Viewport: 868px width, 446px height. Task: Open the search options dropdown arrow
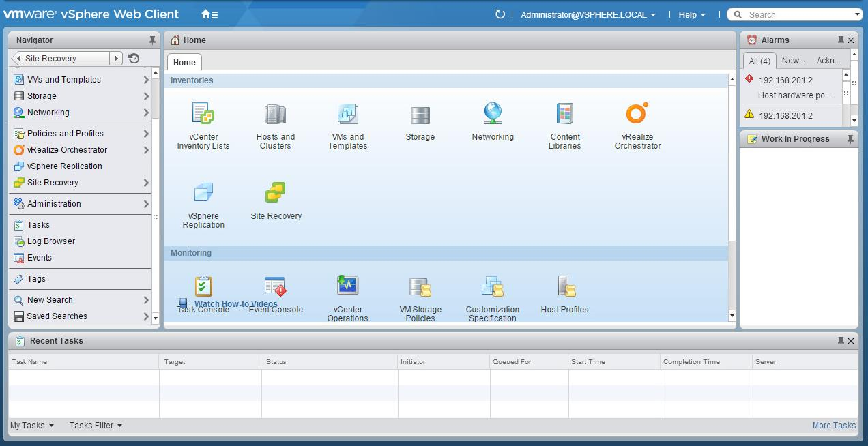click(x=858, y=14)
